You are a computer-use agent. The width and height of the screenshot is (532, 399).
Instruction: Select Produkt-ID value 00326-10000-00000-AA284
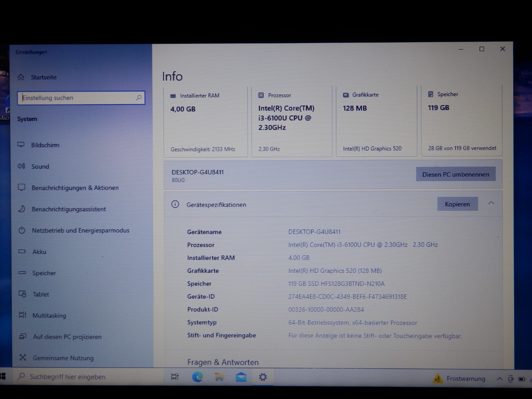pos(326,310)
